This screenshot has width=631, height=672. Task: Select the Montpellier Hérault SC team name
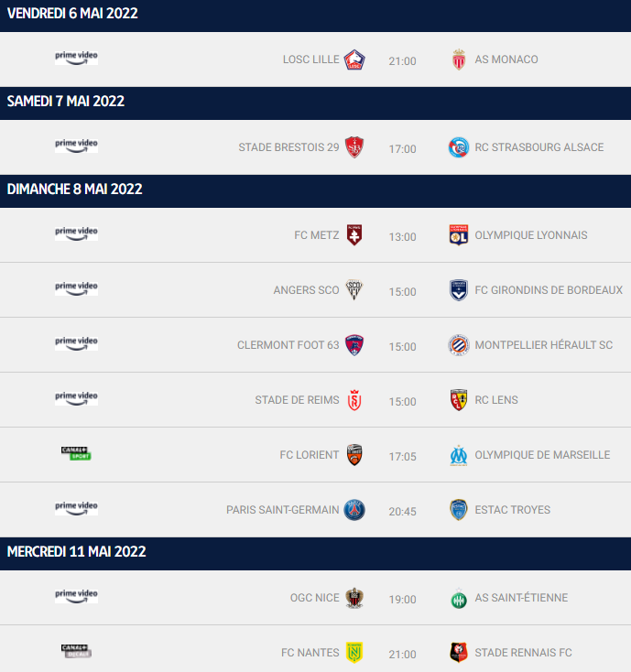click(x=544, y=345)
